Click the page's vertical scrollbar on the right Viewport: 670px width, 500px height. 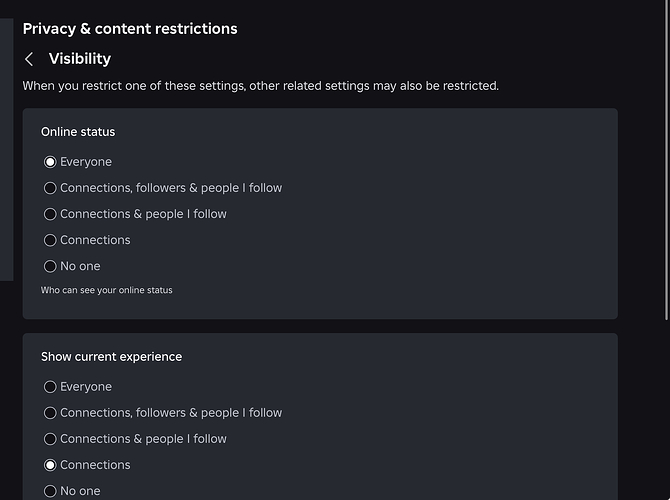(x=665, y=200)
